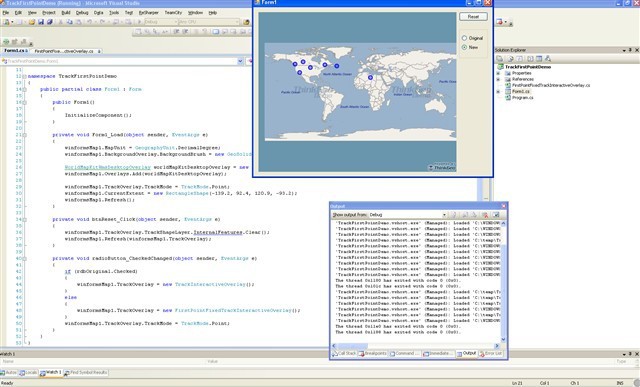The height and width of the screenshot is (387, 640).
Task: Switch to the Locals tab
Action: (x=28, y=373)
